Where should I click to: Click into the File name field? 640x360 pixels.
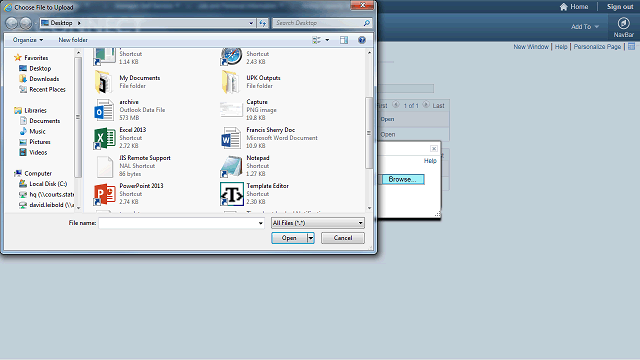[178, 223]
